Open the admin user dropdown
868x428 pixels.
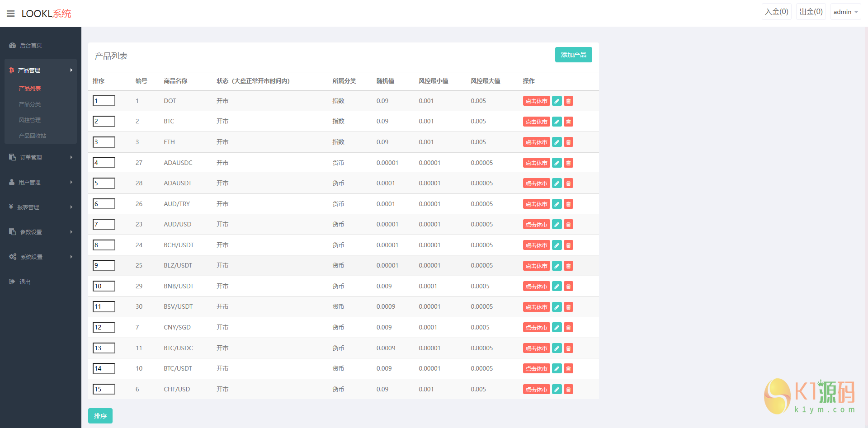tap(845, 12)
